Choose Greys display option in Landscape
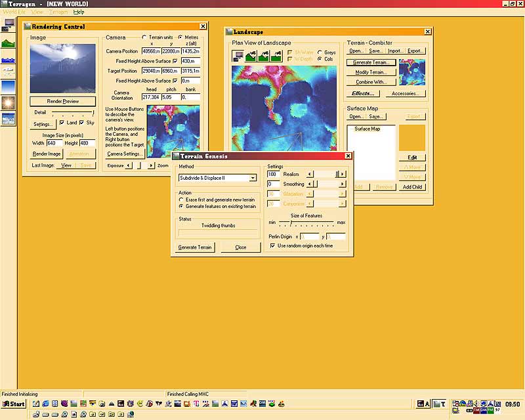 (320, 52)
